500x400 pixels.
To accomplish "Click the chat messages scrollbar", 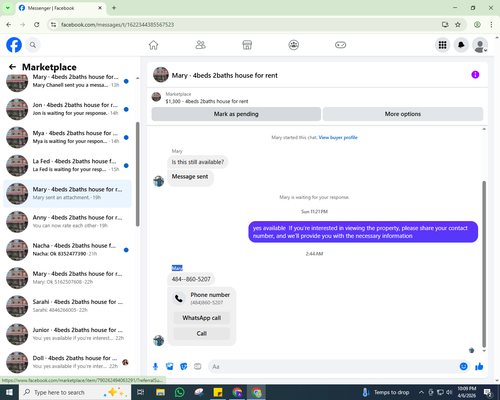I will 484,264.
